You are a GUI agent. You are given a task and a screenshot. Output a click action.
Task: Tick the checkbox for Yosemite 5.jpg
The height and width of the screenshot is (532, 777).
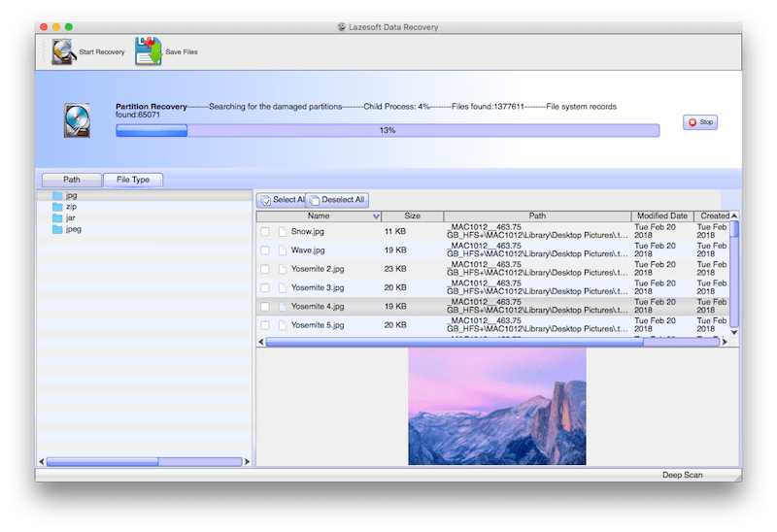pos(265,325)
